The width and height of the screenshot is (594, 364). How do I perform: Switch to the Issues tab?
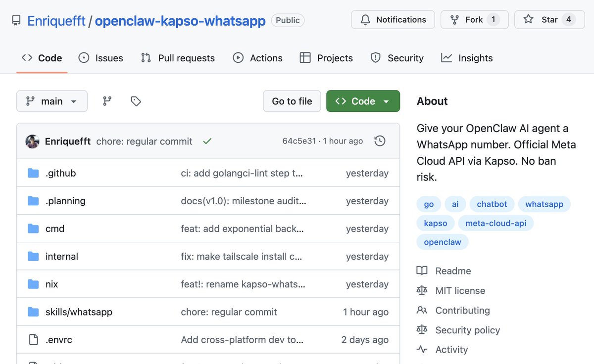[x=100, y=58]
